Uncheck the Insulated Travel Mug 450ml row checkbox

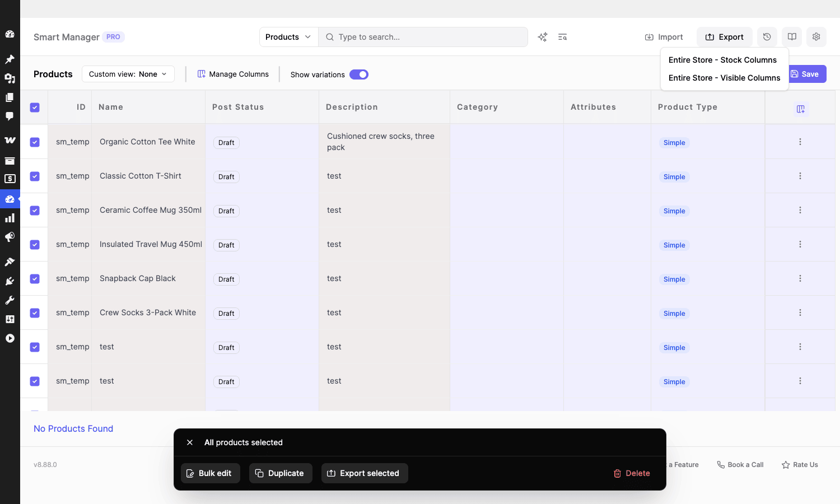tap(35, 245)
